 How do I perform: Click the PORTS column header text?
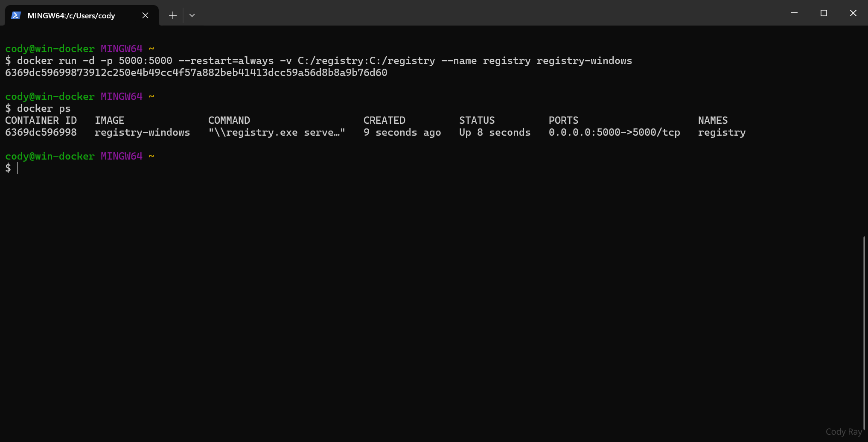point(563,120)
